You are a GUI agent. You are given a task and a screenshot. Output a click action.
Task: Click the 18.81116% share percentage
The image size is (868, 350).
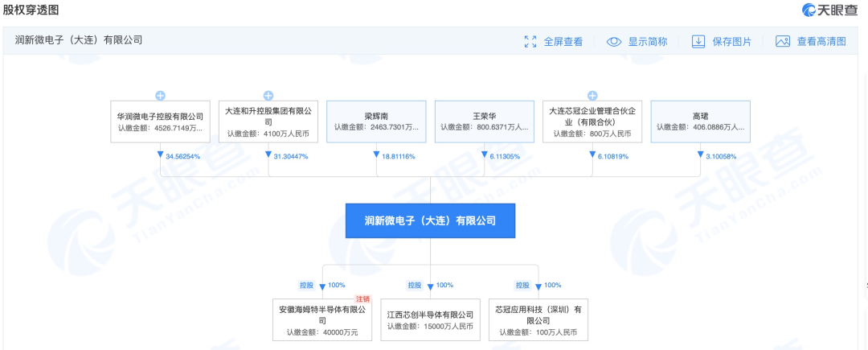(399, 156)
